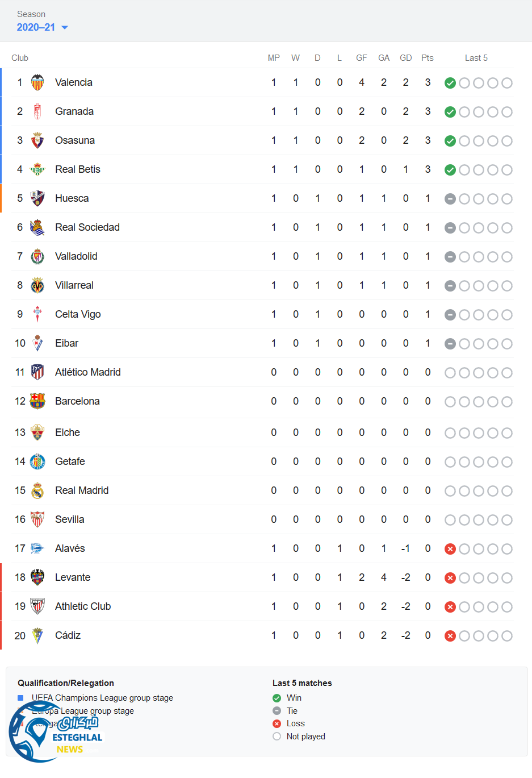Click the Barcelona club crest icon
Screen dimensions: 532x778
(37, 401)
